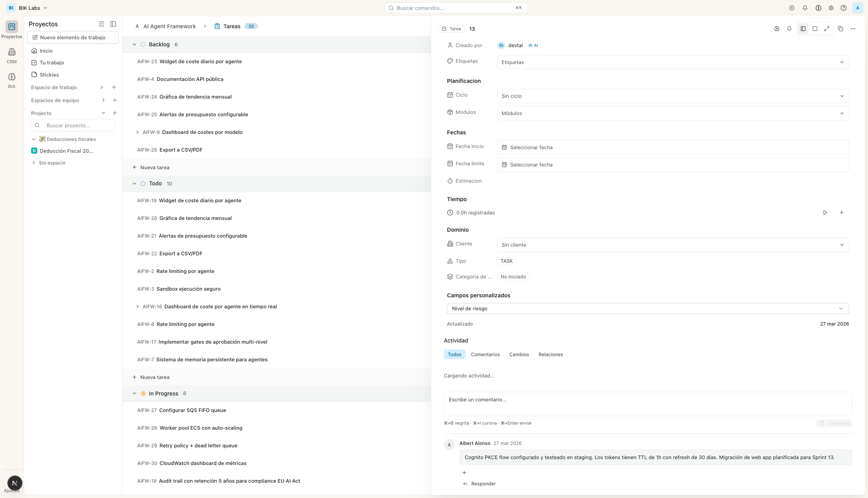The height and width of the screenshot is (498, 868).
Task: Copy task link icon in panel header
Action: (x=840, y=29)
